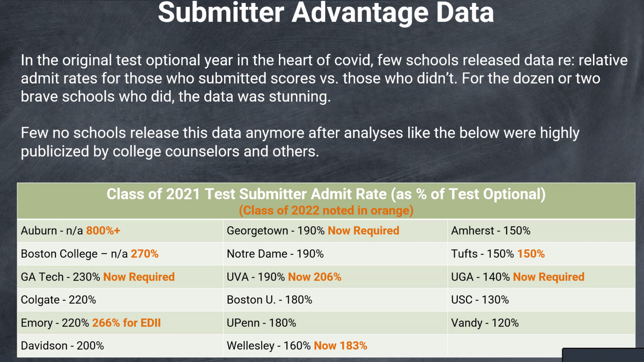Image resolution: width=644 pixels, height=362 pixels.
Task: Select the UPenn - 180% cell
Action: (x=261, y=323)
